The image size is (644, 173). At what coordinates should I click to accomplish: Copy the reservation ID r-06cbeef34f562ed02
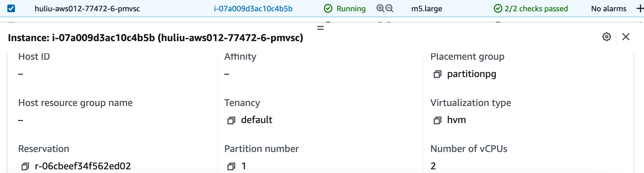click(x=25, y=167)
